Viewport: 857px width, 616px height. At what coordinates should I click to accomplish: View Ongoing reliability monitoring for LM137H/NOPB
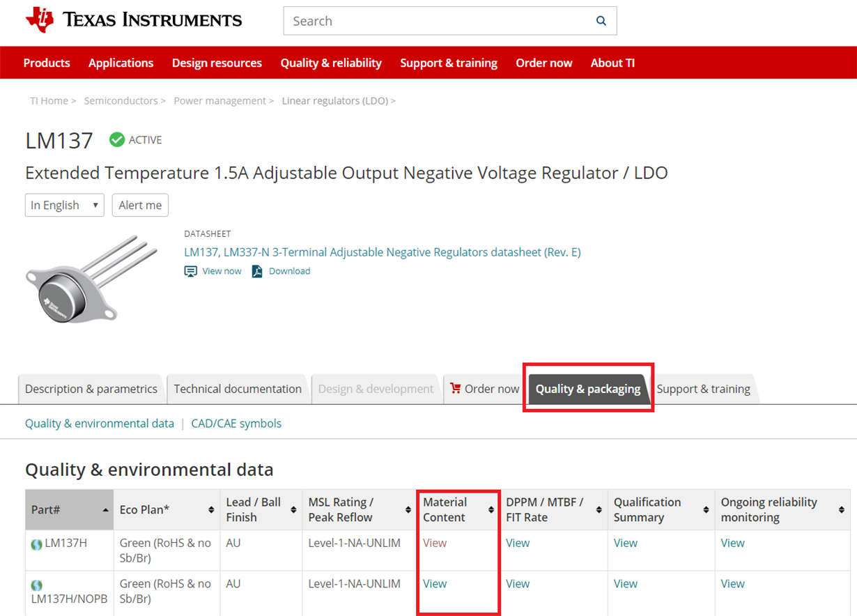coord(733,584)
